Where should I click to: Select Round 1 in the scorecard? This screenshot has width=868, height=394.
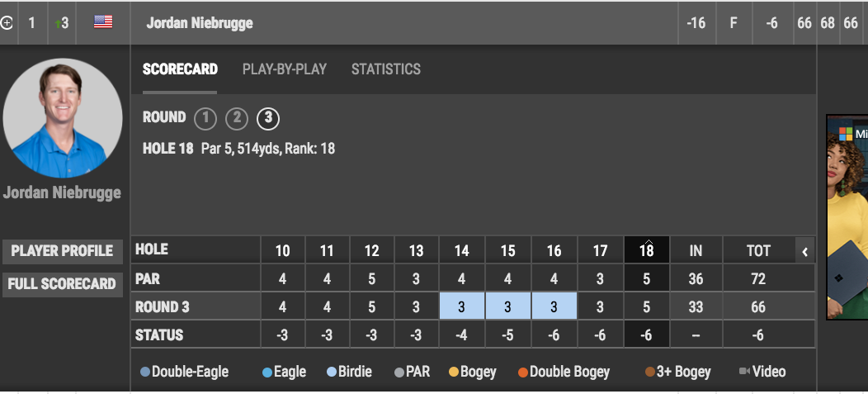click(x=205, y=119)
